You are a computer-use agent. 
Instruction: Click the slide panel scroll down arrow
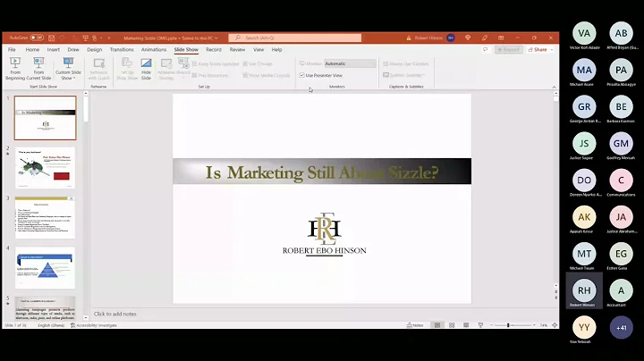(86, 317)
